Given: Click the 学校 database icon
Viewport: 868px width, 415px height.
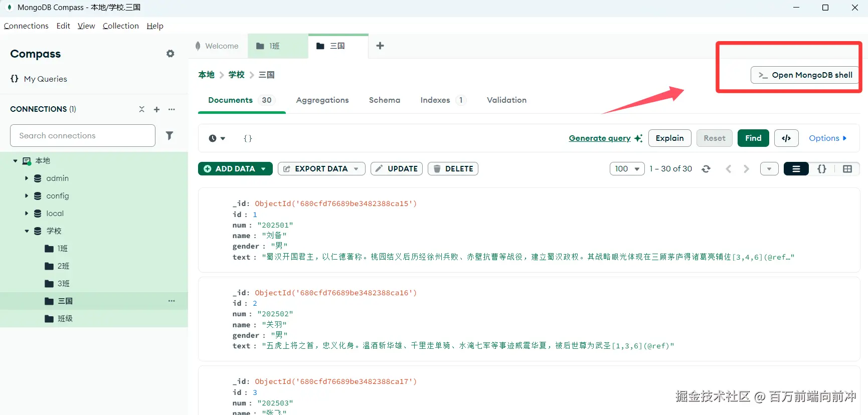Looking at the screenshot, I should coord(38,231).
